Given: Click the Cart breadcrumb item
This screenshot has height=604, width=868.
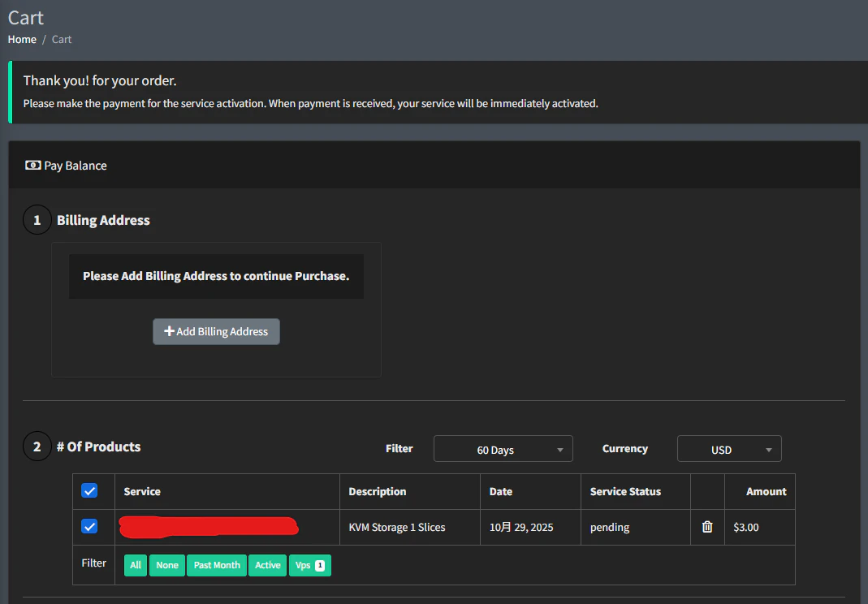Looking at the screenshot, I should click(x=62, y=39).
